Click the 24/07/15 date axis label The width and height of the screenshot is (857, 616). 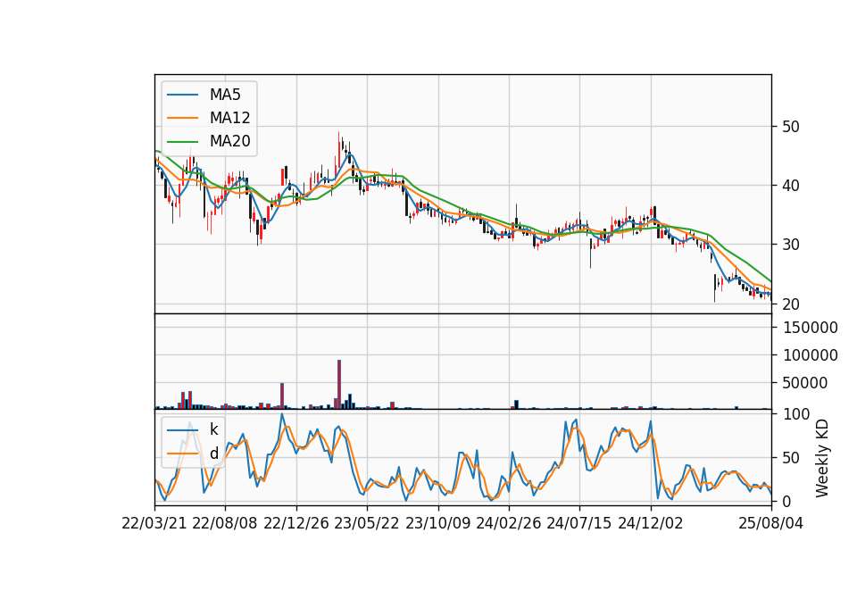pyautogui.click(x=579, y=524)
